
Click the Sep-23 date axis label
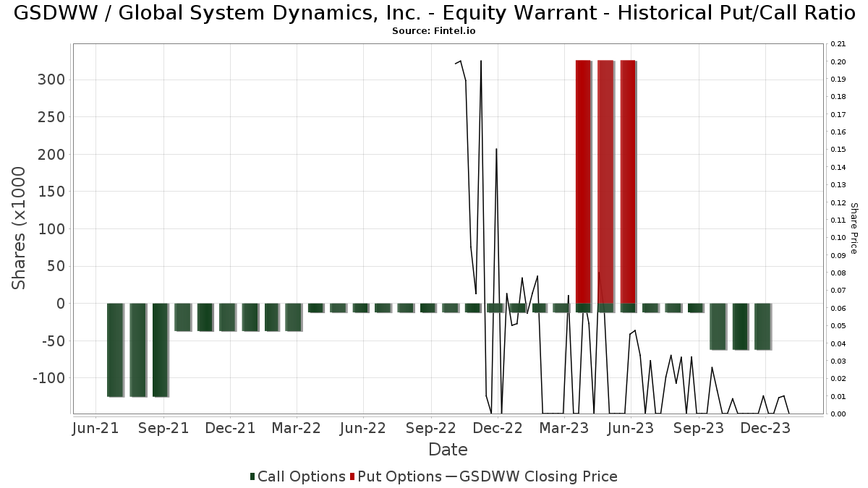[x=699, y=428]
